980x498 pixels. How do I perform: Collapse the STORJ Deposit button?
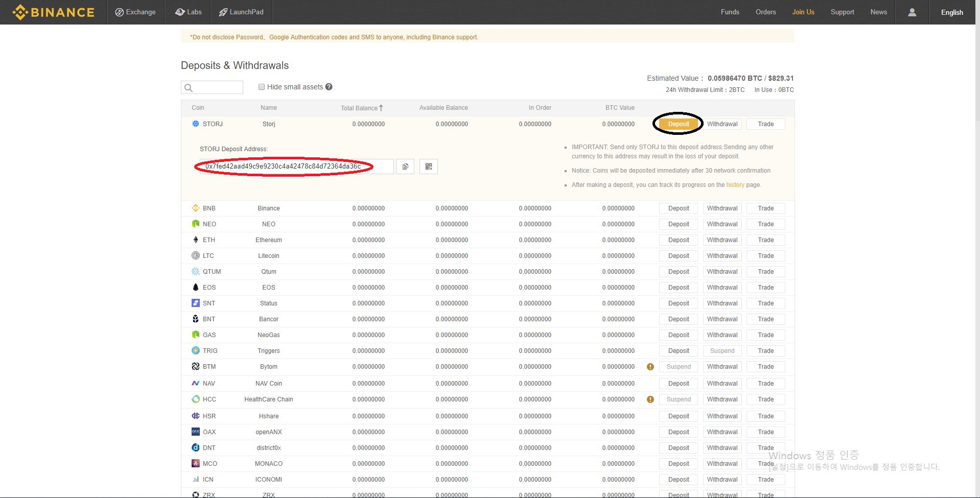(679, 124)
